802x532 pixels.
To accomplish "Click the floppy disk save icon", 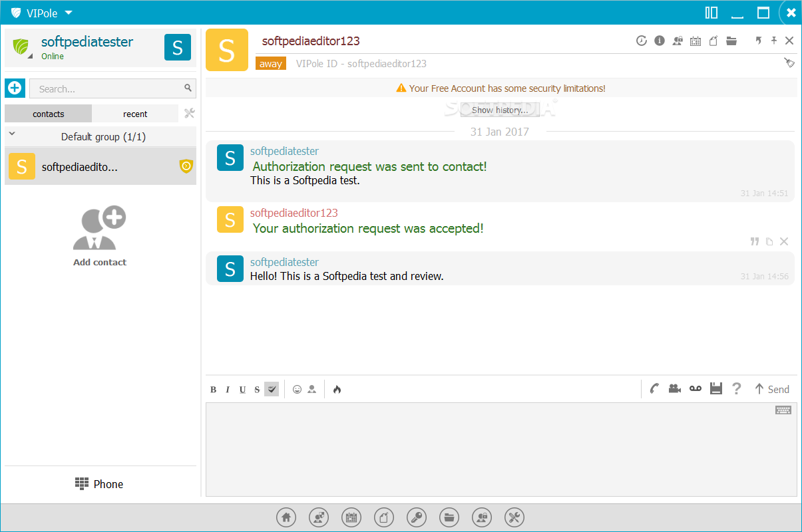I will (x=716, y=389).
